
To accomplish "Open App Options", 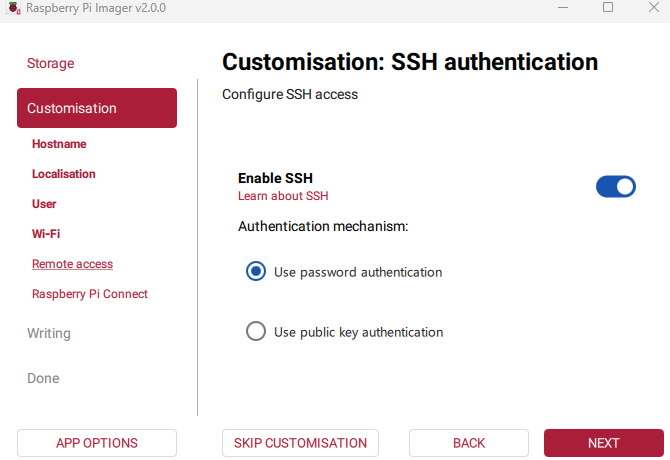I will pyautogui.click(x=97, y=443).
